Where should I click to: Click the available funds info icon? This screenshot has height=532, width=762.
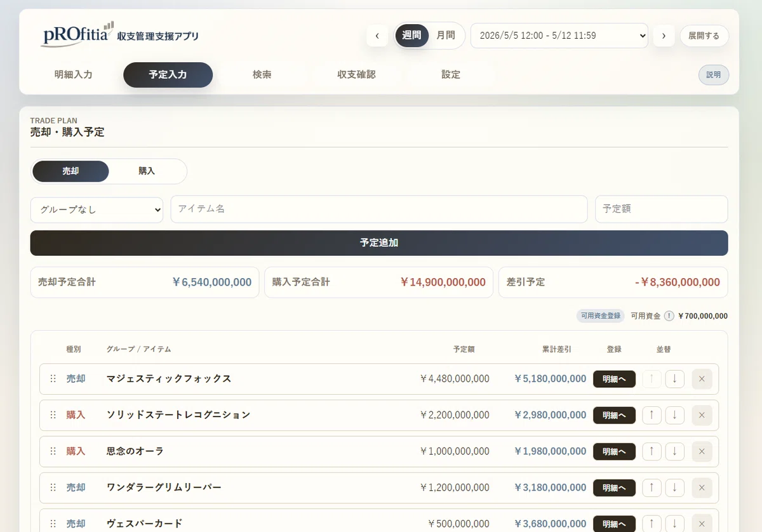[669, 316]
